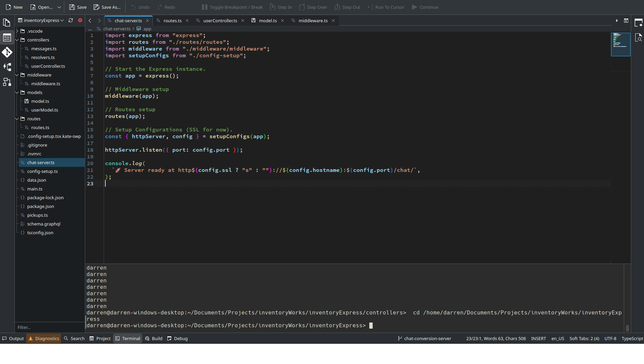The height and width of the screenshot is (364, 644).
Task: Open the Documents sidebar panel
Action: 7,23
